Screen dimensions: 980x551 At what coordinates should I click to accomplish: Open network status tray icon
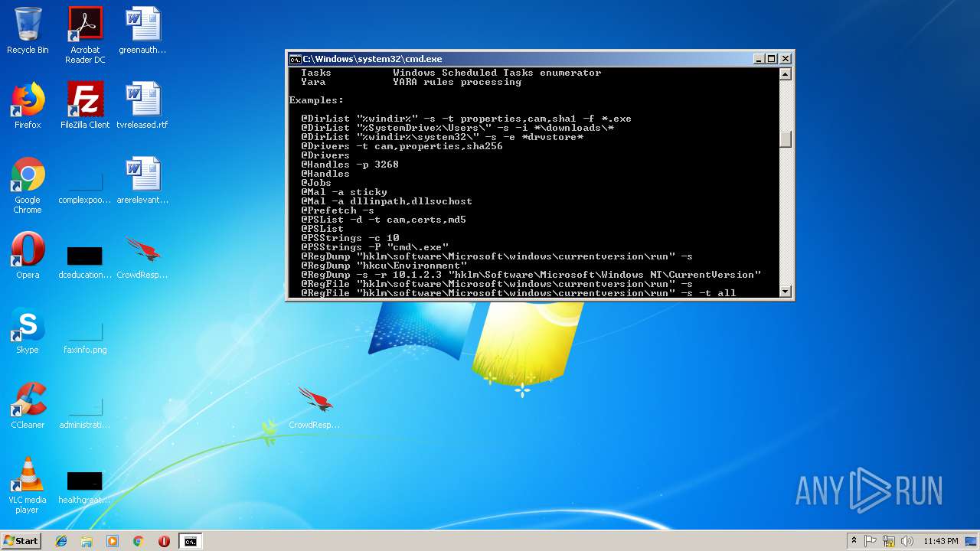[x=889, y=541]
